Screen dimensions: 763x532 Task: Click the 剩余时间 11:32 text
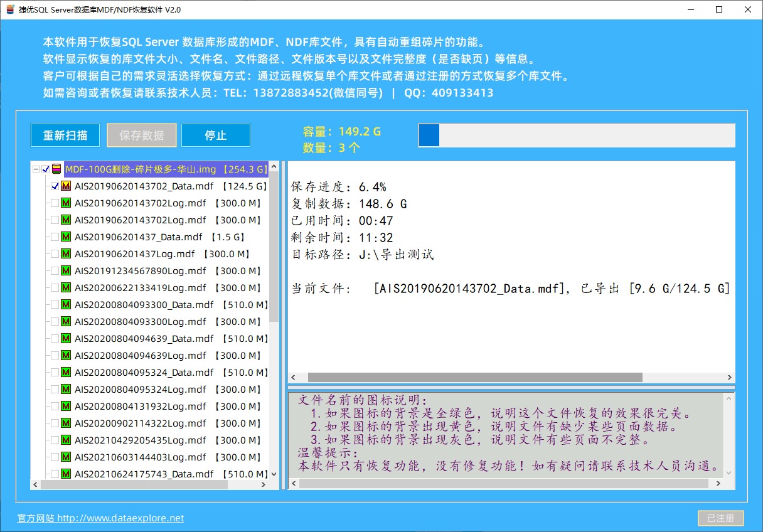[342, 238]
